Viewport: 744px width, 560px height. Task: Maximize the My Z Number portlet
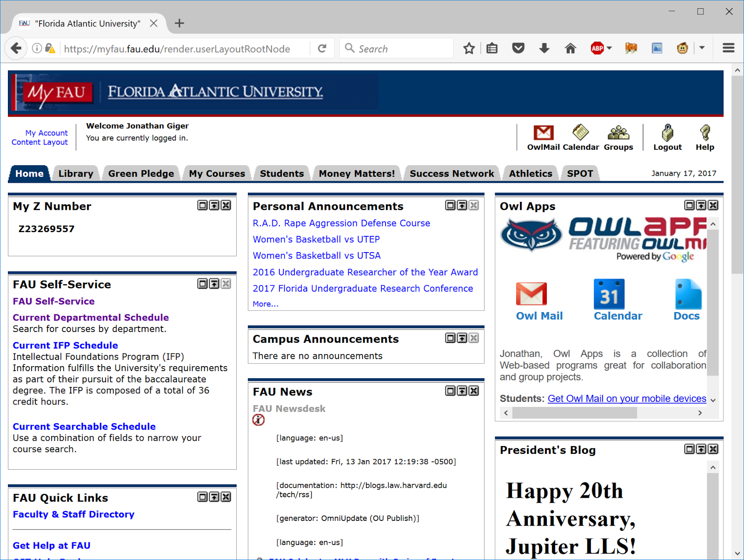[x=202, y=205]
